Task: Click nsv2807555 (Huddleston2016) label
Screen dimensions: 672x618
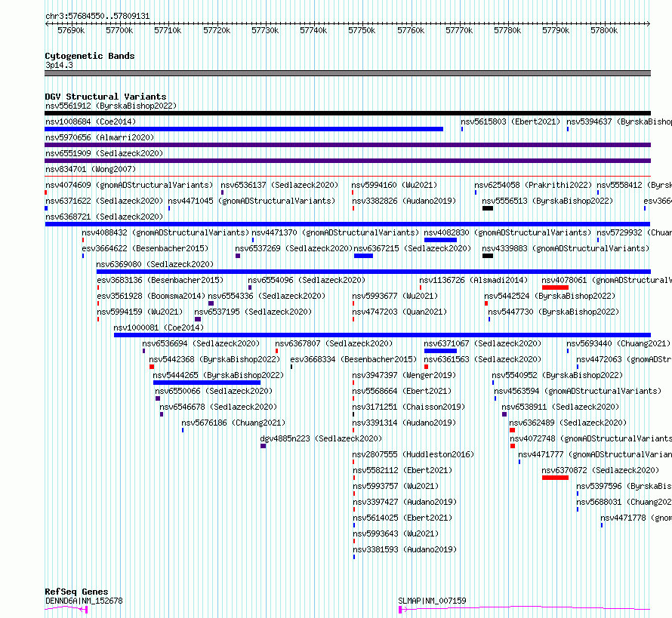Action: coord(413,454)
